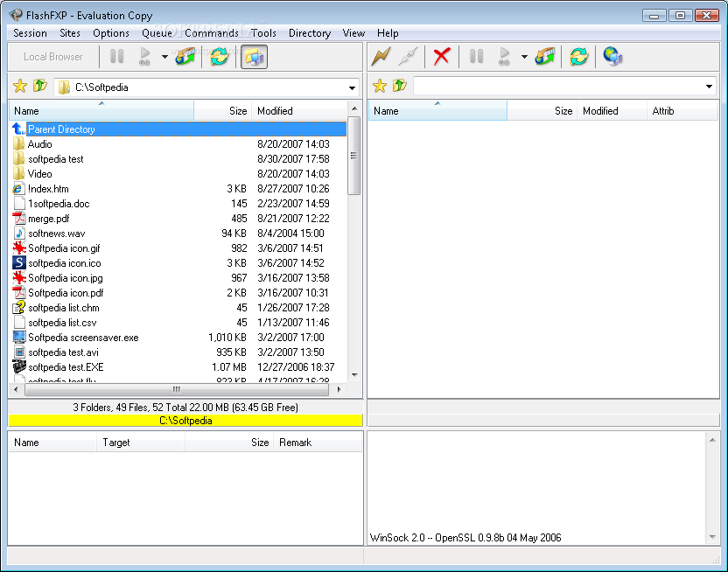
Task: Click the right pane Refresh icon
Action: pos(578,57)
